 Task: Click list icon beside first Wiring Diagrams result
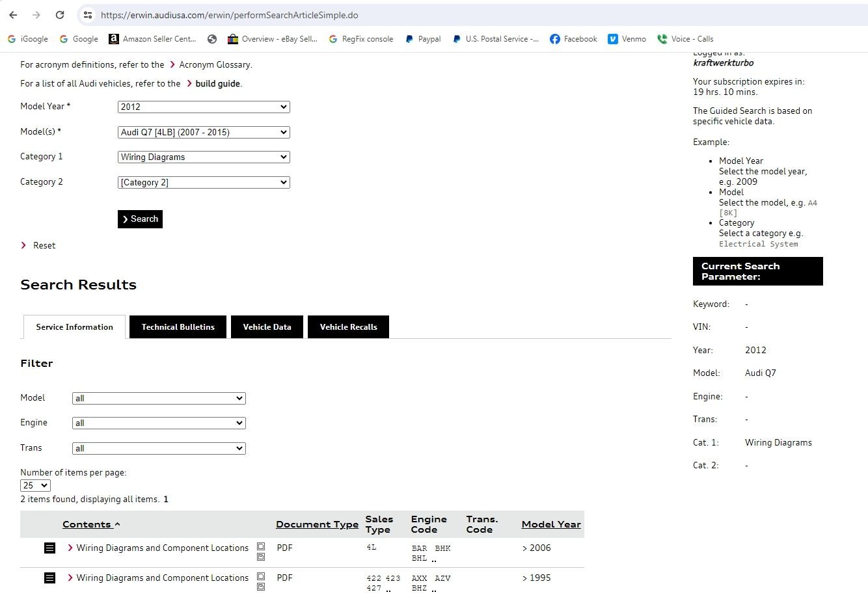tap(49, 548)
